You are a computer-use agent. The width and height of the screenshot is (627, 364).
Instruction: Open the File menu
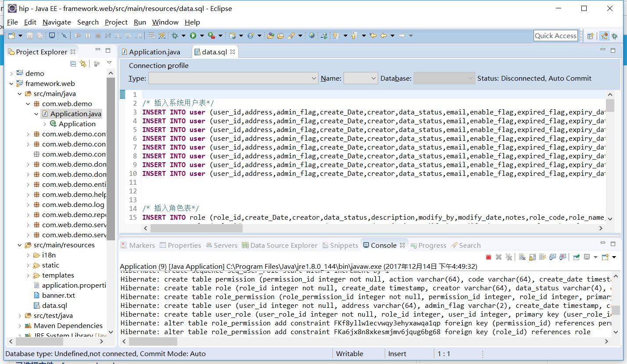tap(13, 22)
